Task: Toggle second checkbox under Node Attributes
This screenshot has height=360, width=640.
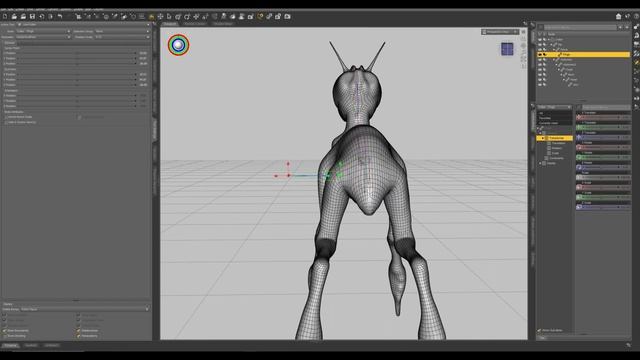Action: [x=6, y=122]
